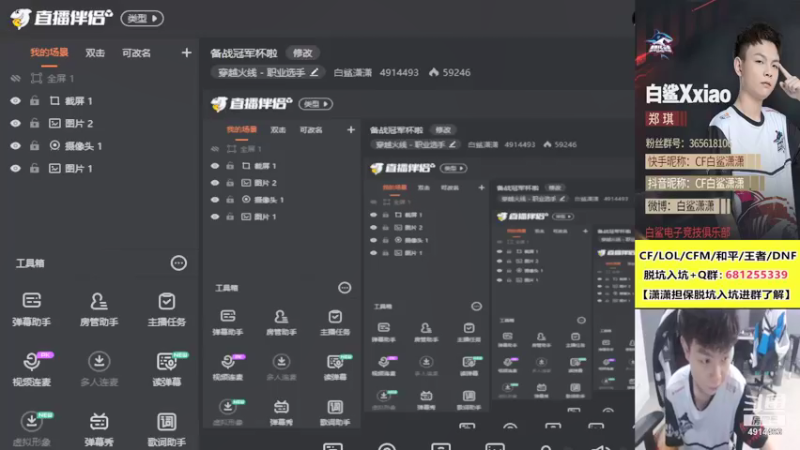
Task: Open 歌词助手 in the main toolbox
Action: 166,429
